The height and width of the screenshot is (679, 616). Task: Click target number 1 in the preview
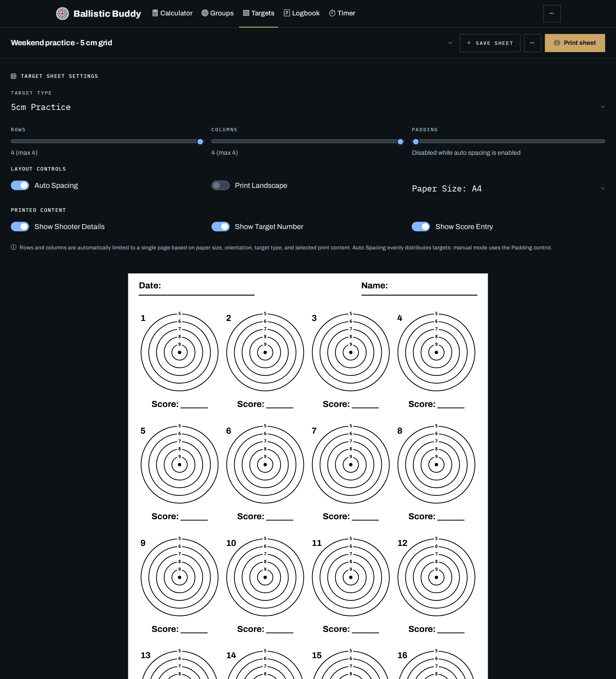(143, 318)
